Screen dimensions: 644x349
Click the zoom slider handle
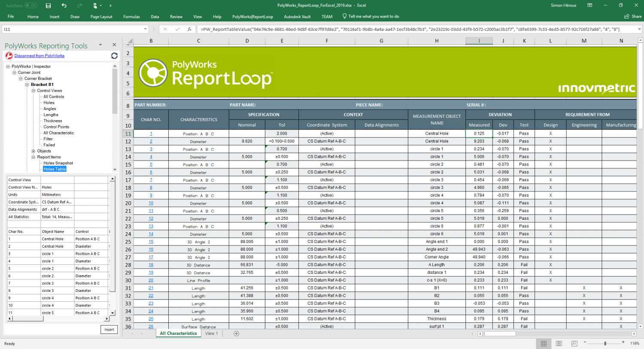click(605, 343)
